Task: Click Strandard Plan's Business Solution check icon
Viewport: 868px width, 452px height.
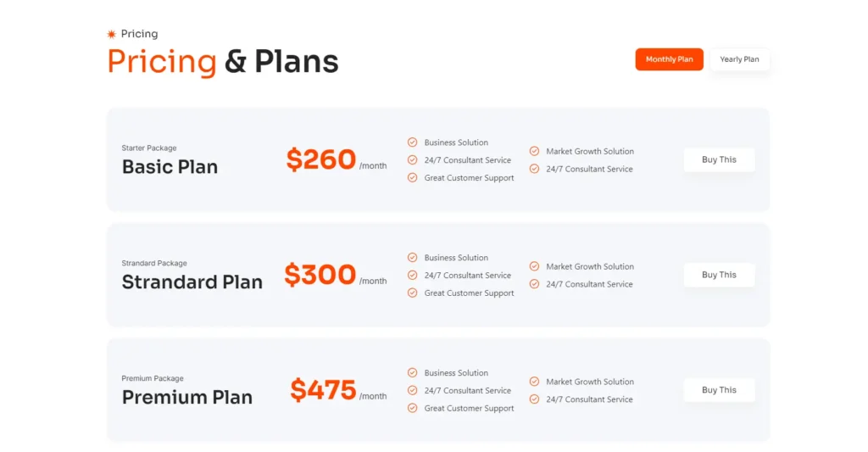Action: (413, 258)
